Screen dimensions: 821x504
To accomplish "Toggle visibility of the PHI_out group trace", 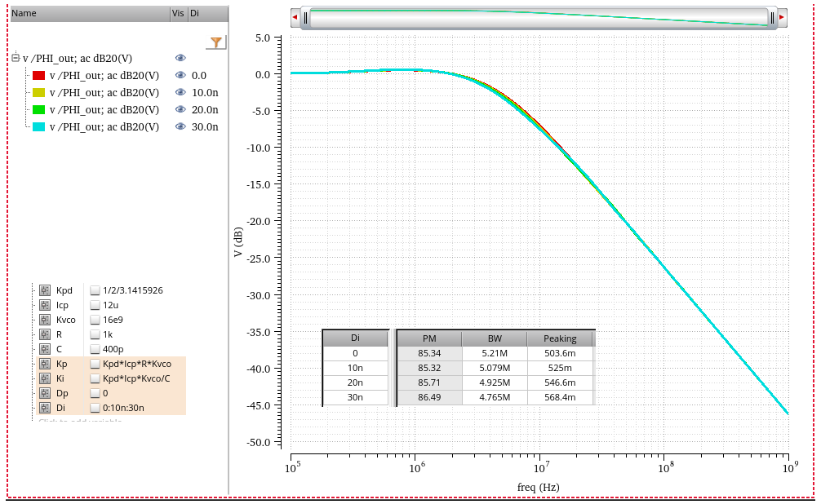I will click(x=180, y=58).
